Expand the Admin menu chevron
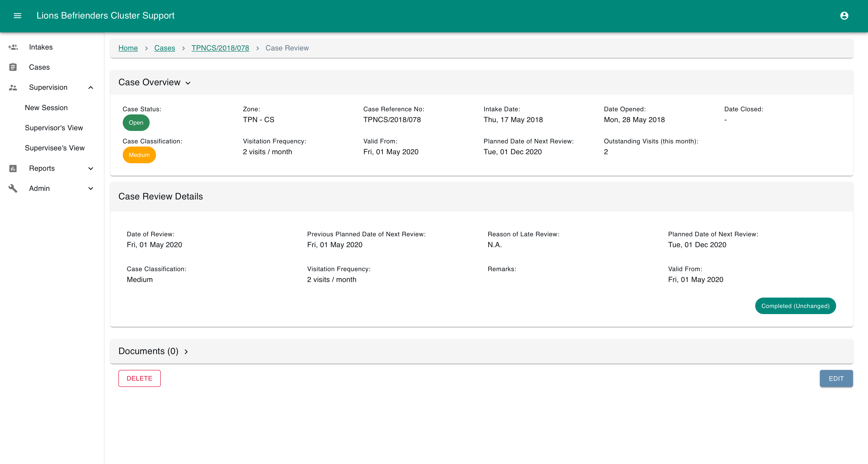Image resolution: width=868 pixels, height=464 pixels. tap(90, 189)
